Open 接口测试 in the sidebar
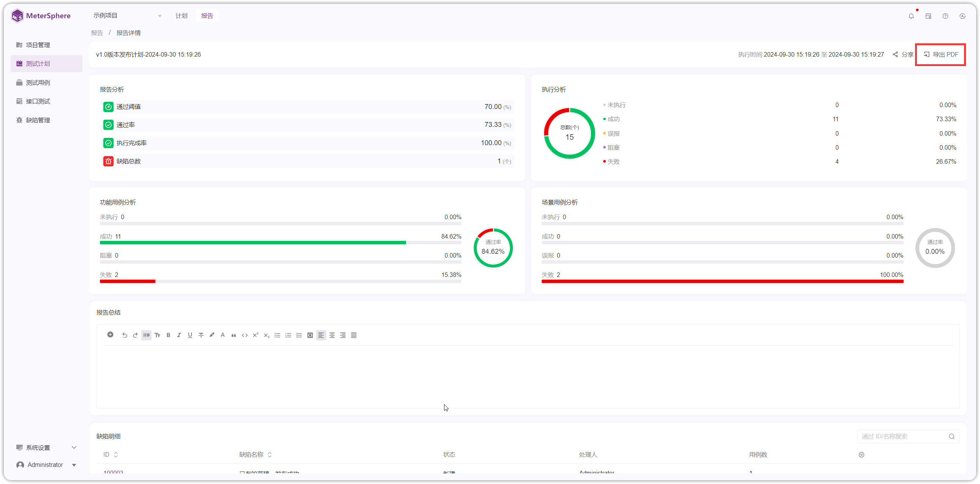The image size is (980, 484). coord(46,101)
